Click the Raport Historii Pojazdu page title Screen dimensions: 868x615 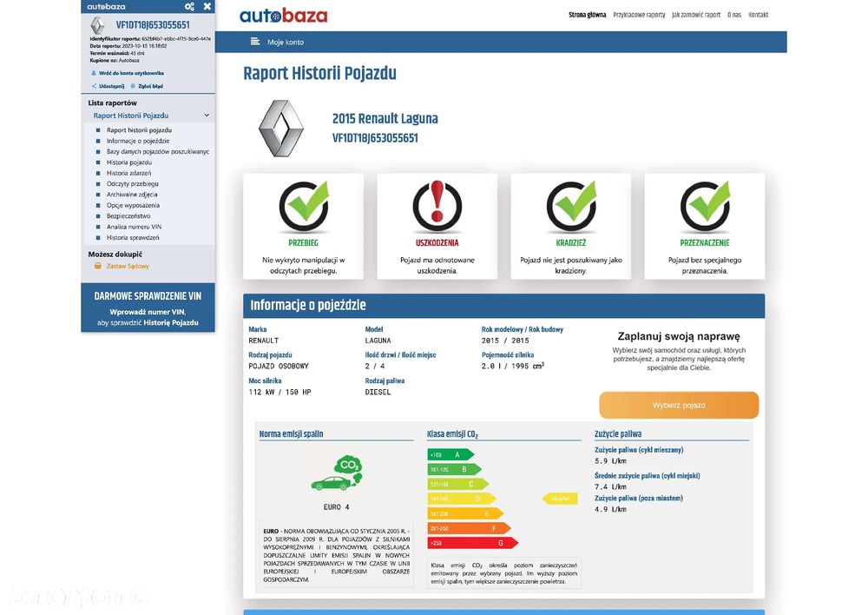click(320, 73)
